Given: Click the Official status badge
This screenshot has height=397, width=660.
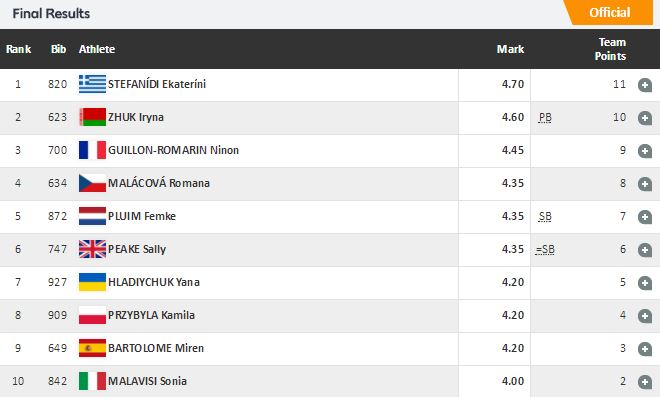Looking at the screenshot, I should tap(609, 12).
